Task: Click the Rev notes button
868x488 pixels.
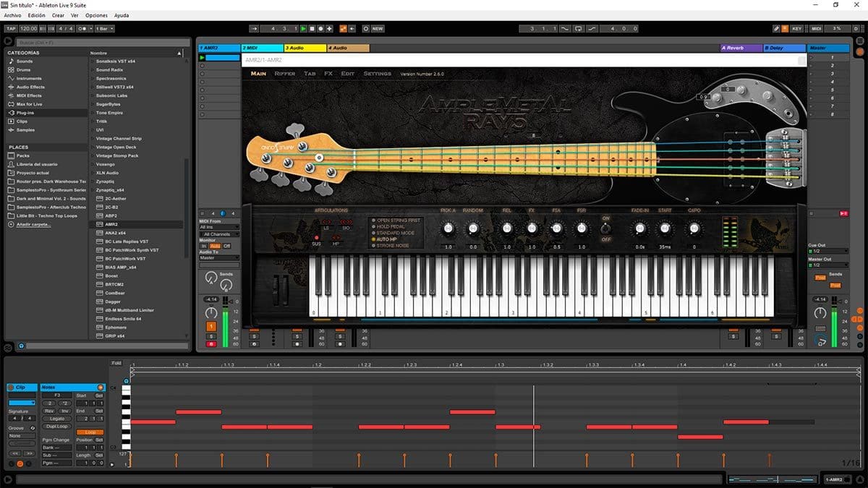Action: coord(50,411)
